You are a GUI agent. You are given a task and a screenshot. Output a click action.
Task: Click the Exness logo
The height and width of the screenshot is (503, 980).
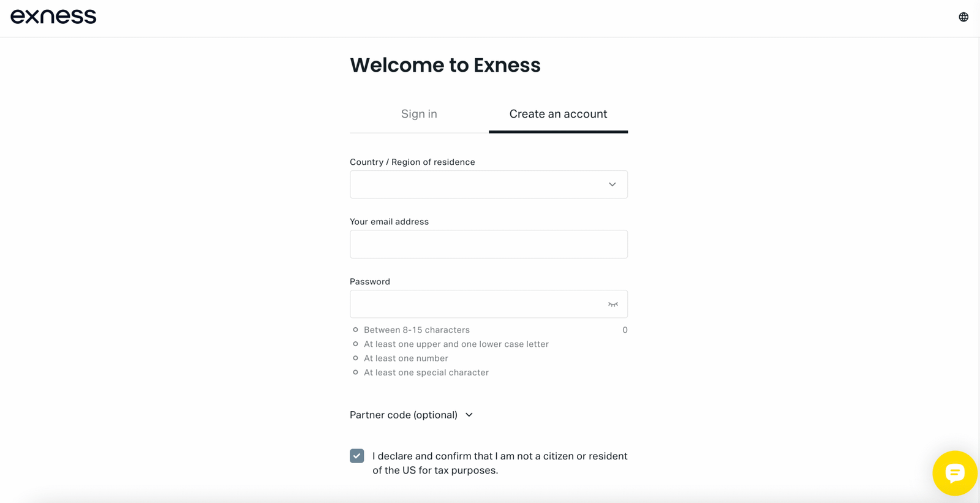coord(53,17)
